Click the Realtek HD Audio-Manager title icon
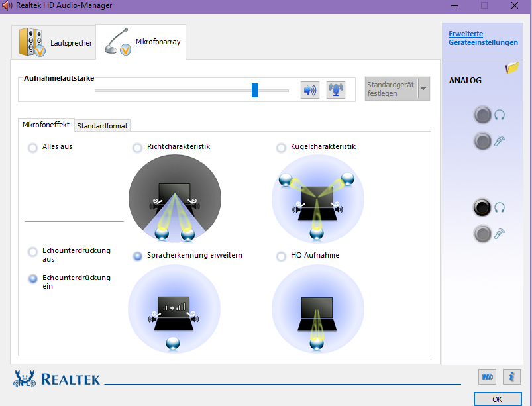This screenshot has height=406, width=532. pyautogui.click(x=7, y=5)
